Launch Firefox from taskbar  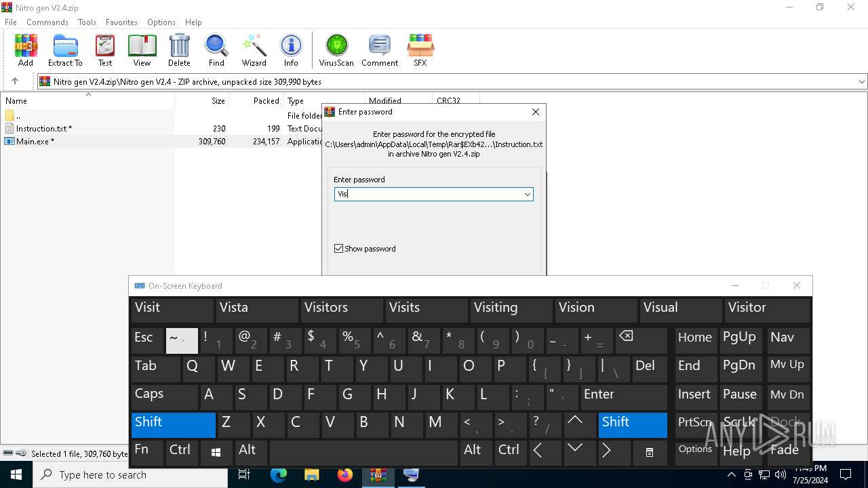point(344,474)
